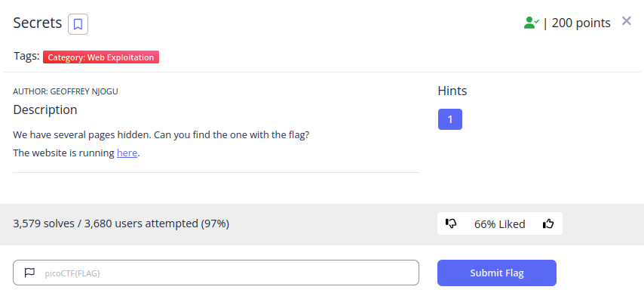
Task: Click the thumbs up like icon
Action: [548, 223]
